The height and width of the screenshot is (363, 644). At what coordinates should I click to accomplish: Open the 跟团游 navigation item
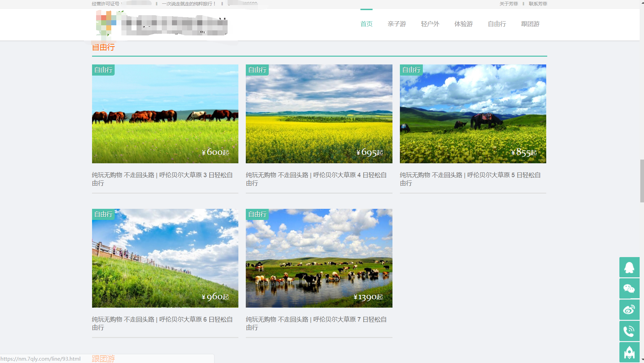[x=530, y=24]
